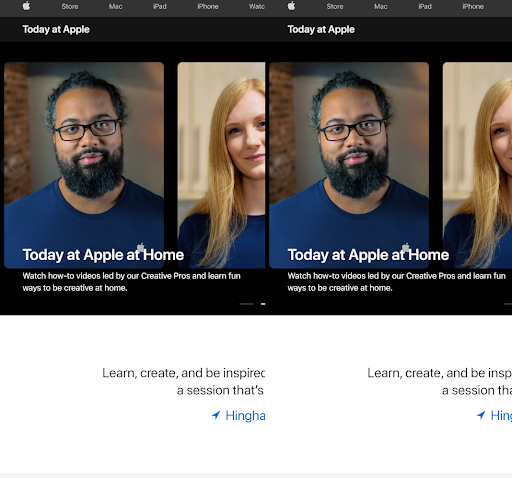Click the location arrow icon in left copy
Screen dimensions: 512x478
tap(216, 415)
